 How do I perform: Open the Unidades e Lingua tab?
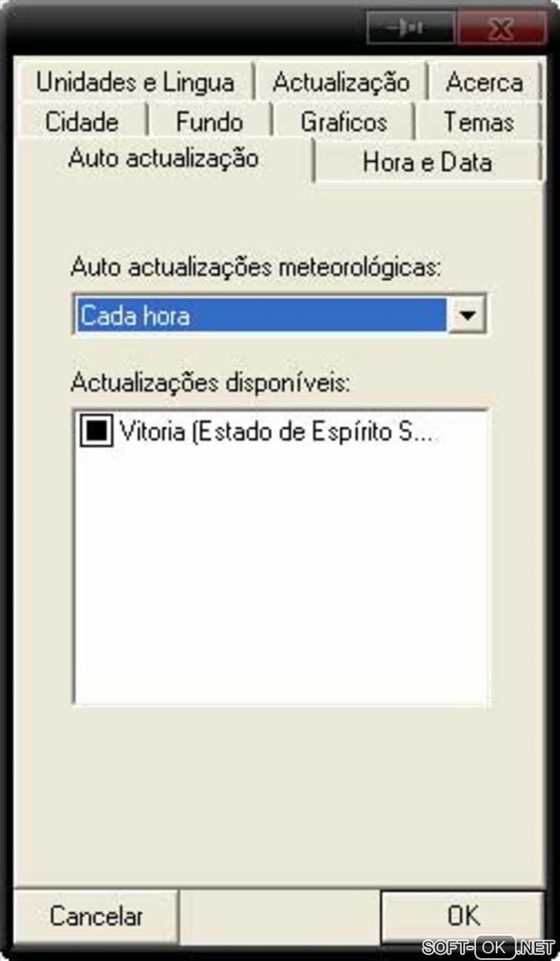tap(136, 82)
